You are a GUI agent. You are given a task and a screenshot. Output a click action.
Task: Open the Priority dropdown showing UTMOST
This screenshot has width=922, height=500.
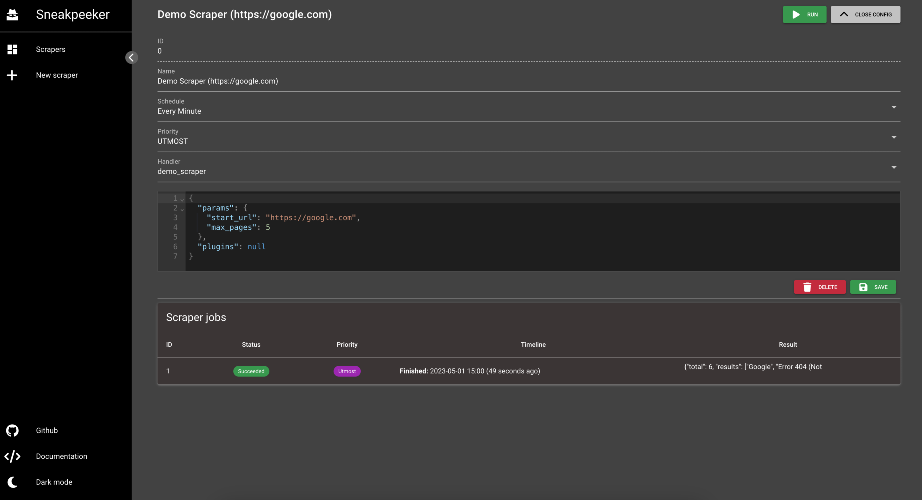pos(529,138)
